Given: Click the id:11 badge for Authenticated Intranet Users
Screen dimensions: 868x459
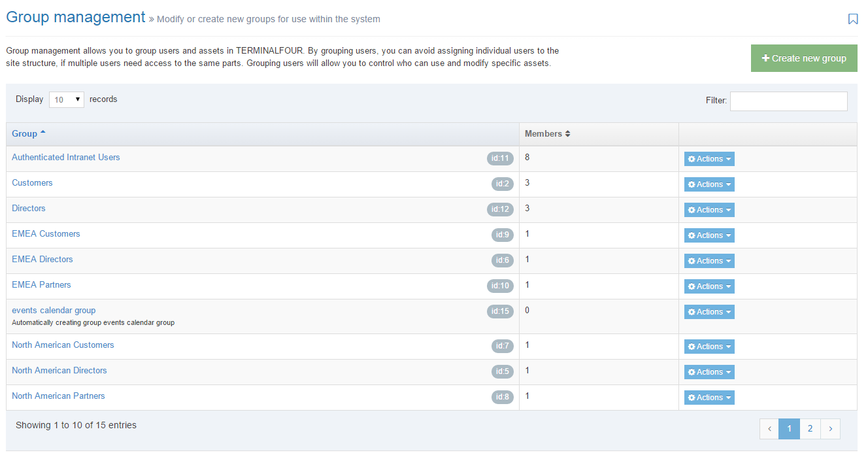Looking at the screenshot, I should coord(500,158).
